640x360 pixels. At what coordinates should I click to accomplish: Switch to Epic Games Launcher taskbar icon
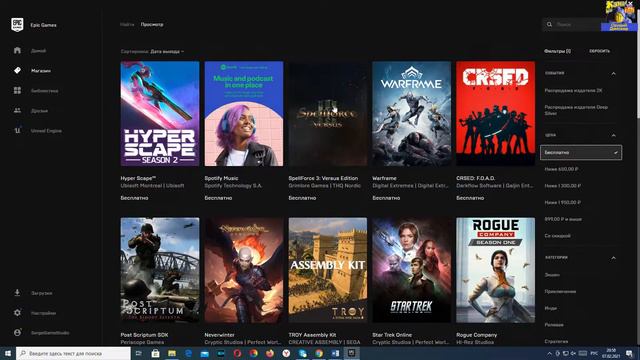click(x=351, y=353)
